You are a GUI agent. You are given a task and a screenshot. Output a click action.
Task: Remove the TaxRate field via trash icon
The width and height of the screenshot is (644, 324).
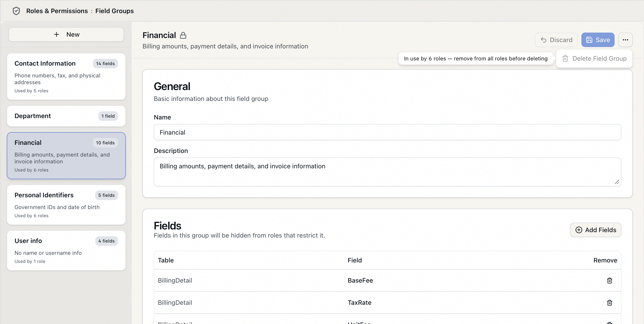click(x=609, y=303)
